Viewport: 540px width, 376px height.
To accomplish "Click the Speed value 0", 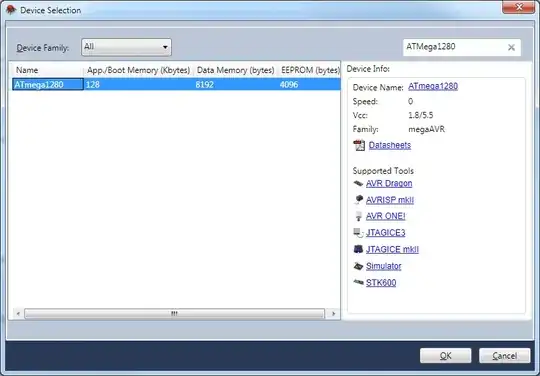I will click(411, 102).
